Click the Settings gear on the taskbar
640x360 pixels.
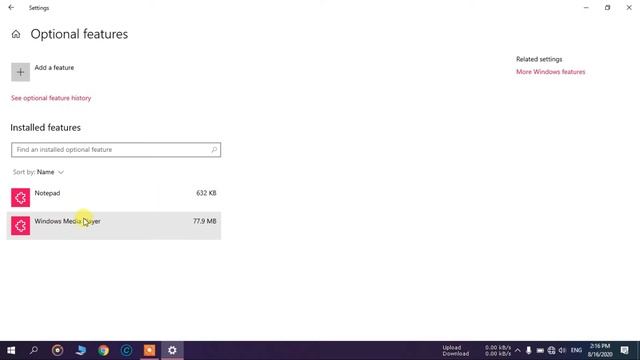pos(172,351)
